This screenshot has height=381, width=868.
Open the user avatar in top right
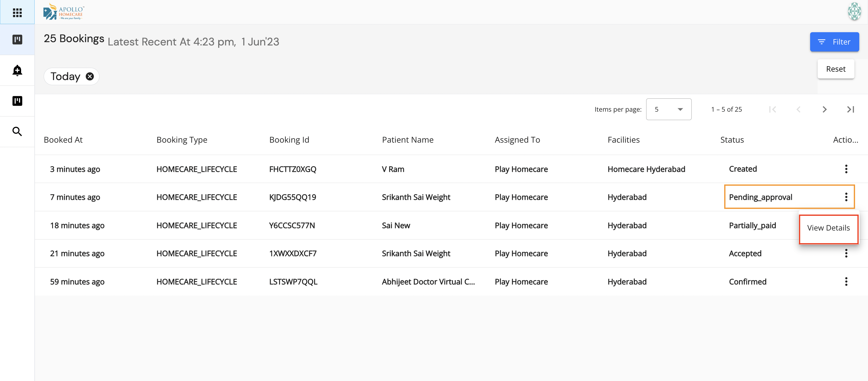[x=854, y=12]
